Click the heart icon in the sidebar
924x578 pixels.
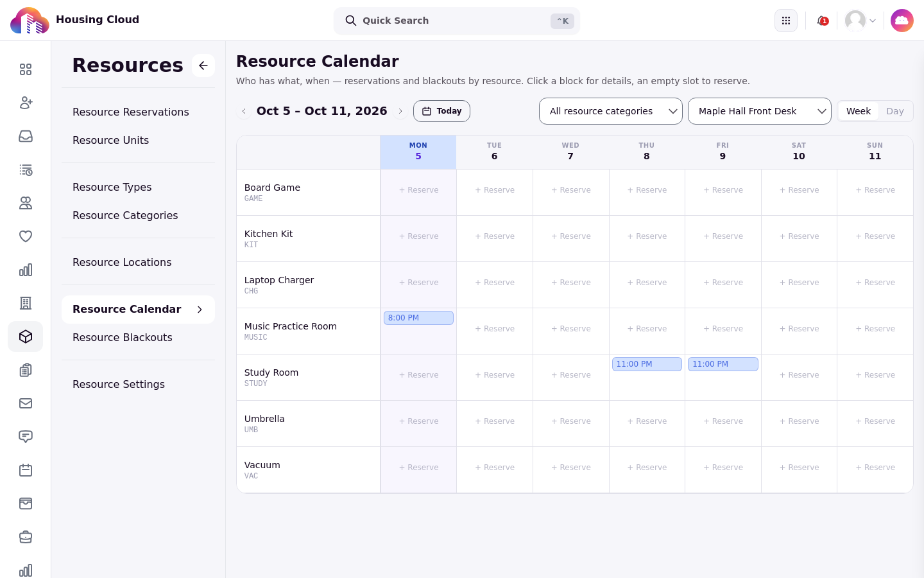click(x=26, y=236)
